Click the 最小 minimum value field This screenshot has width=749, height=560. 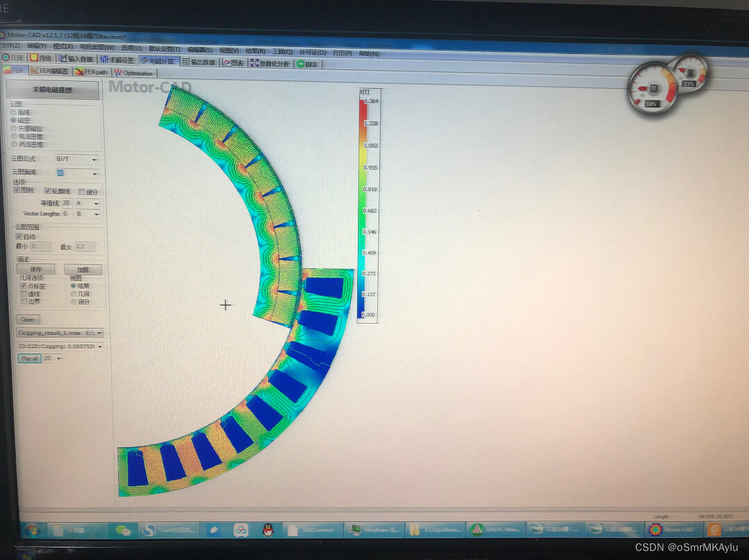(x=41, y=246)
